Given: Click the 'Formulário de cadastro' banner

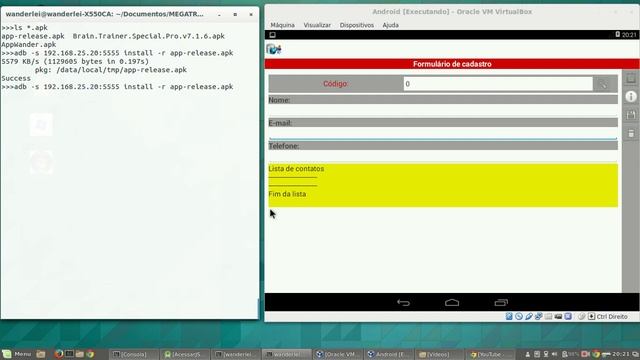Looking at the screenshot, I should click(x=452, y=64).
